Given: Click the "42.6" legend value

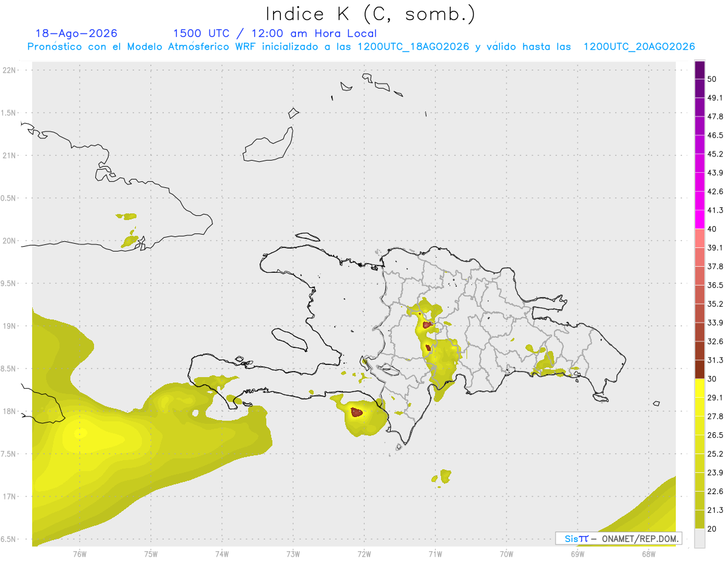Looking at the screenshot, I should (x=715, y=192).
